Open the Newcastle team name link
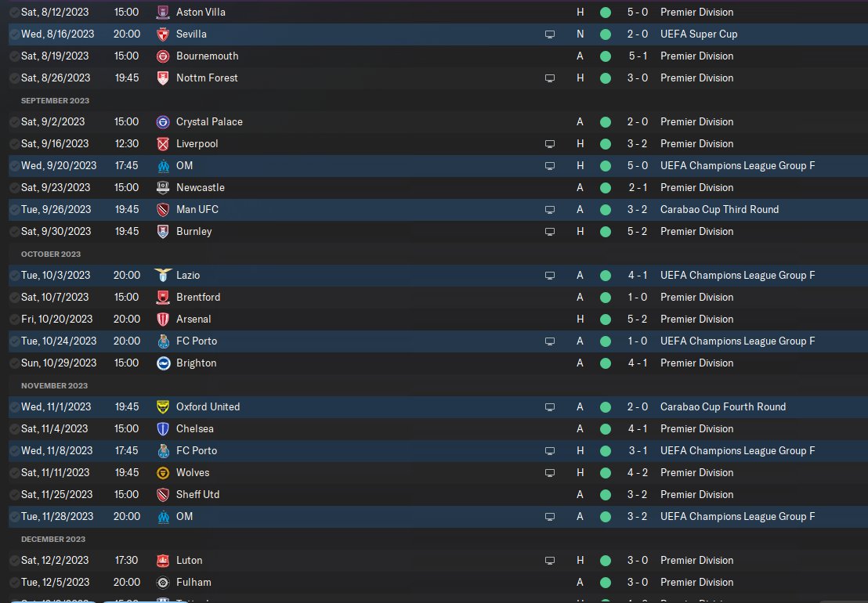 [201, 187]
